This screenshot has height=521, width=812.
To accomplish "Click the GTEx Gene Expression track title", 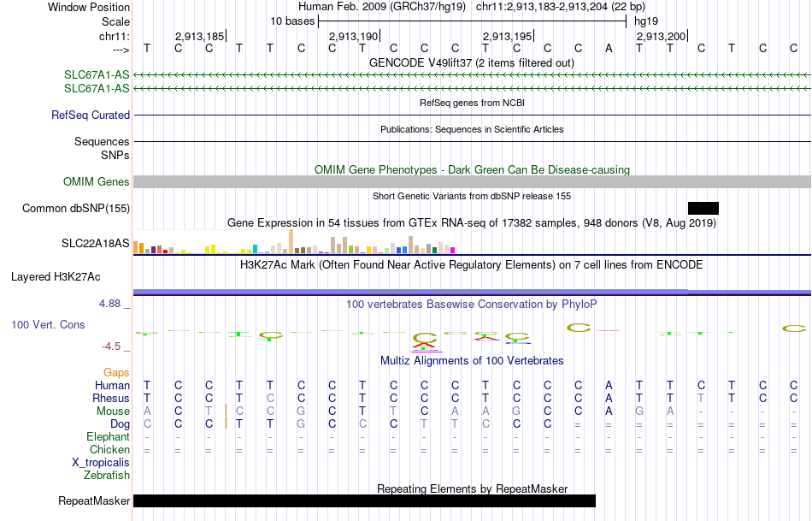I will pyautogui.click(x=472, y=223).
